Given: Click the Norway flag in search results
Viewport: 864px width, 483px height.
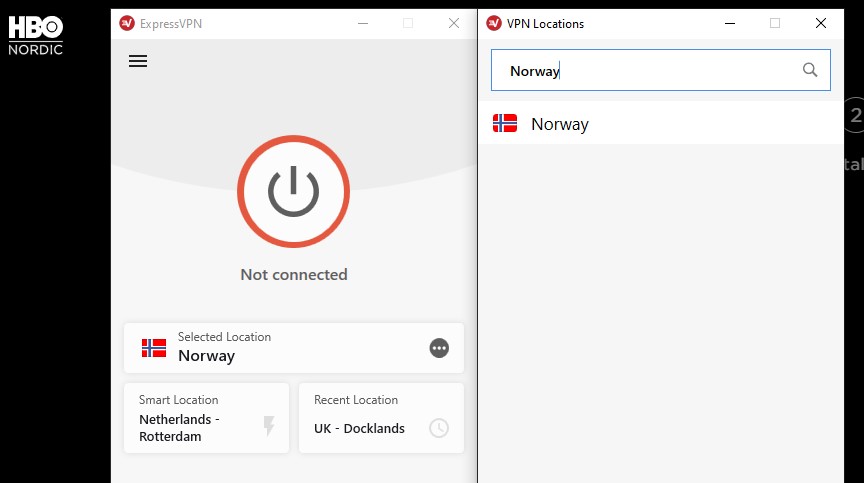Looking at the screenshot, I should pos(505,123).
